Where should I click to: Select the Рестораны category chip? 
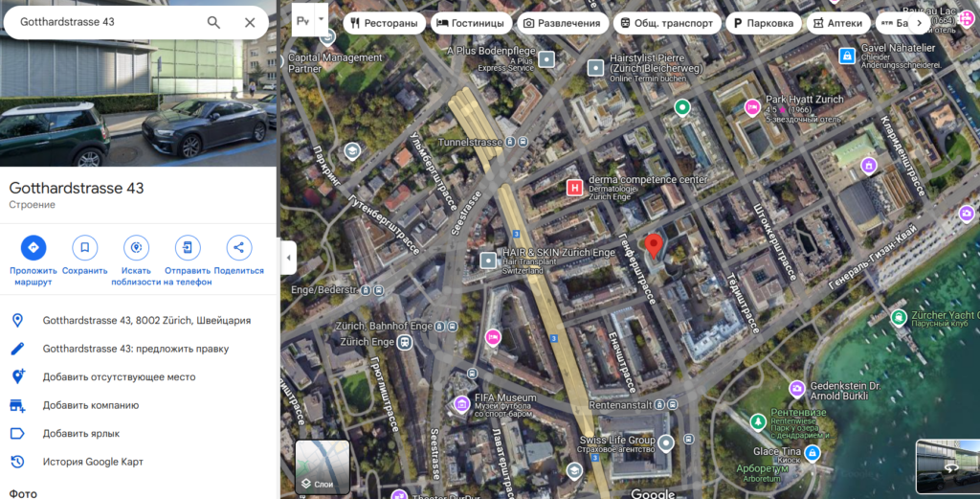coord(384,23)
